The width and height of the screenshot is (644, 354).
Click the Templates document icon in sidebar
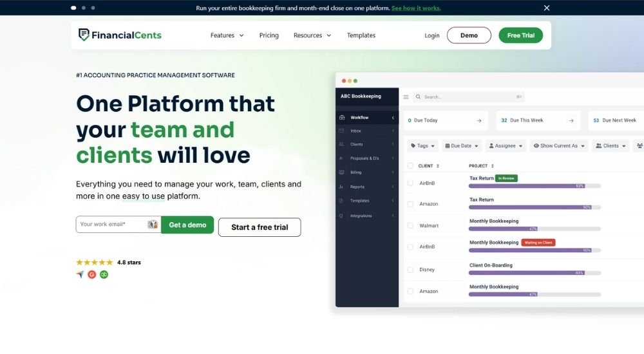pos(341,201)
